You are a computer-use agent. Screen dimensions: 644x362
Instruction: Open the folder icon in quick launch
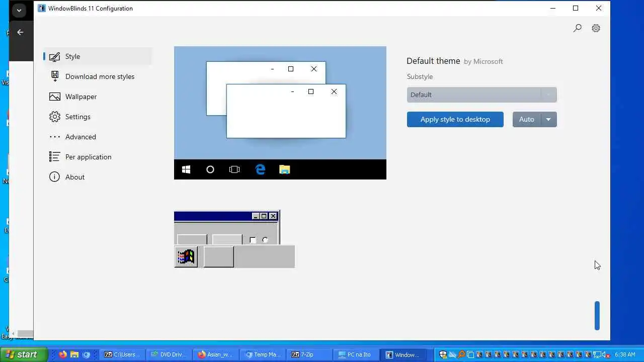[74, 354]
